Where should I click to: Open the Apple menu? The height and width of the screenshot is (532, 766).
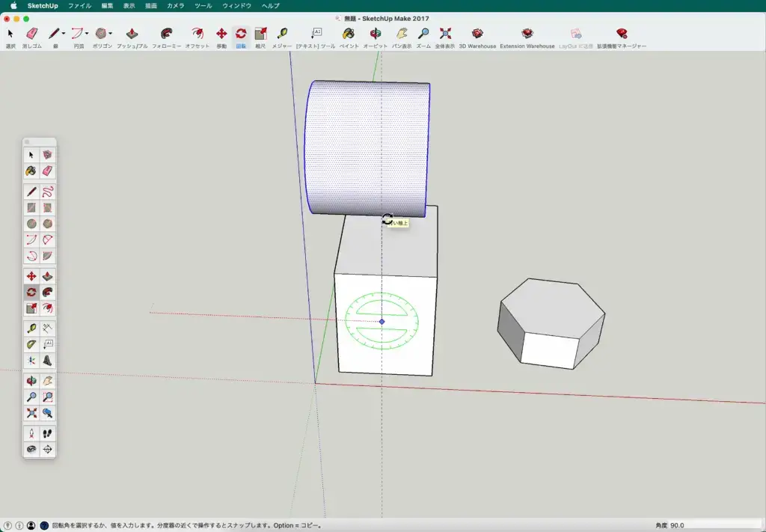13,6
